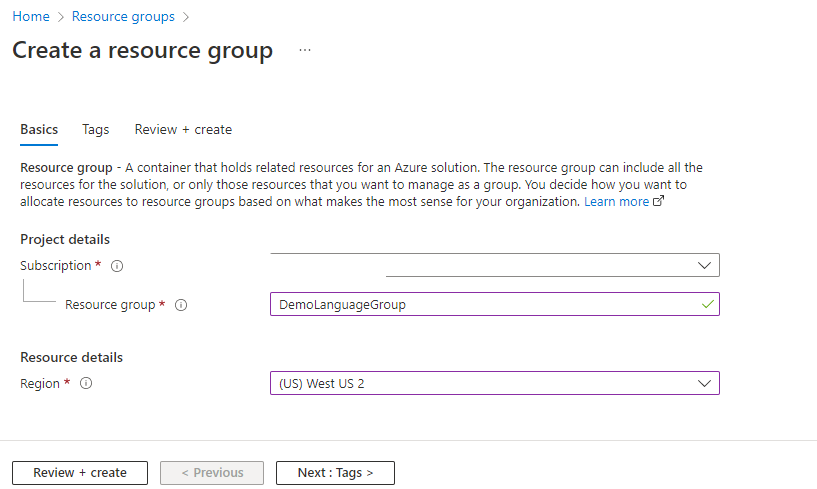Screen dimensions: 817x489
Task: Click the Region info icon
Action: coord(86,383)
